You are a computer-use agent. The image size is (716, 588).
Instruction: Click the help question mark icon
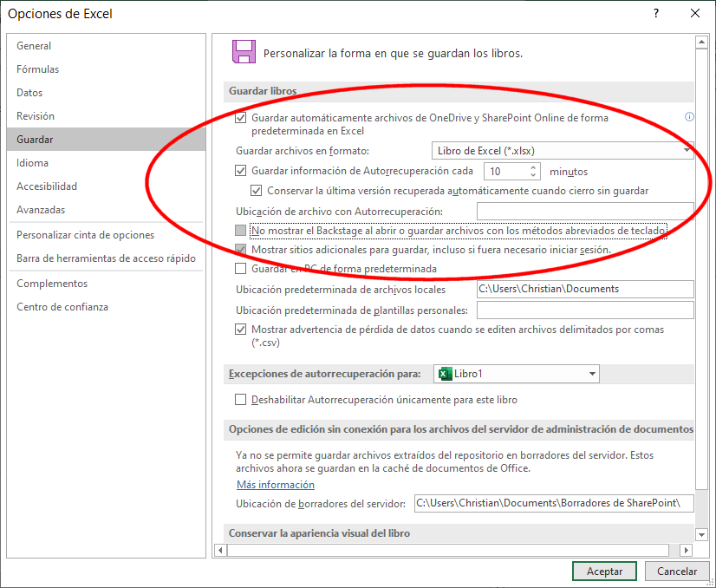pyautogui.click(x=656, y=13)
